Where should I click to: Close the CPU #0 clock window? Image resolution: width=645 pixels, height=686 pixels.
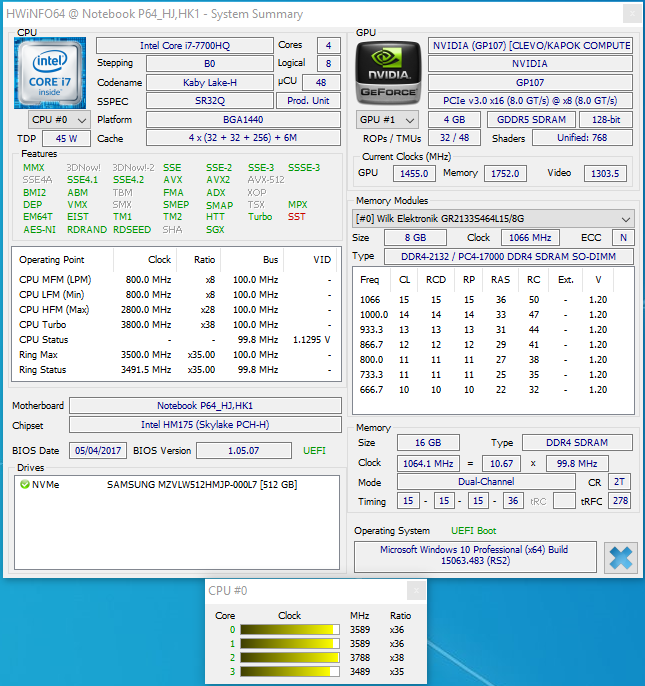pyautogui.click(x=416, y=591)
